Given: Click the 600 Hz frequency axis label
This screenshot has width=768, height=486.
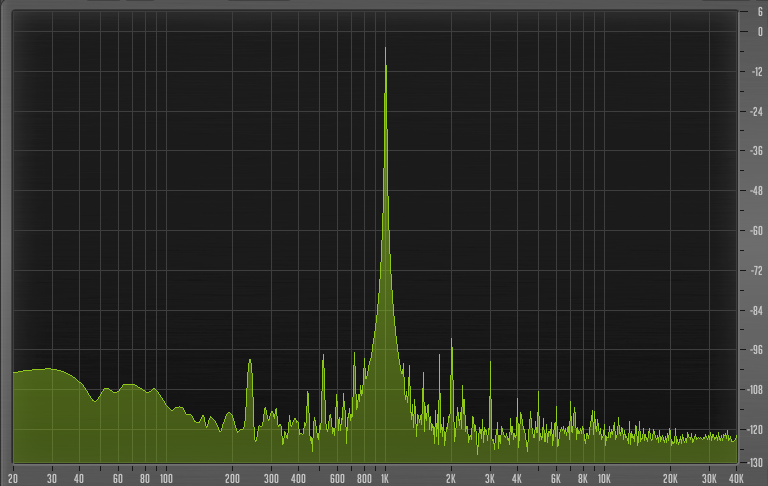Looking at the screenshot, I should (x=337, y=479).
